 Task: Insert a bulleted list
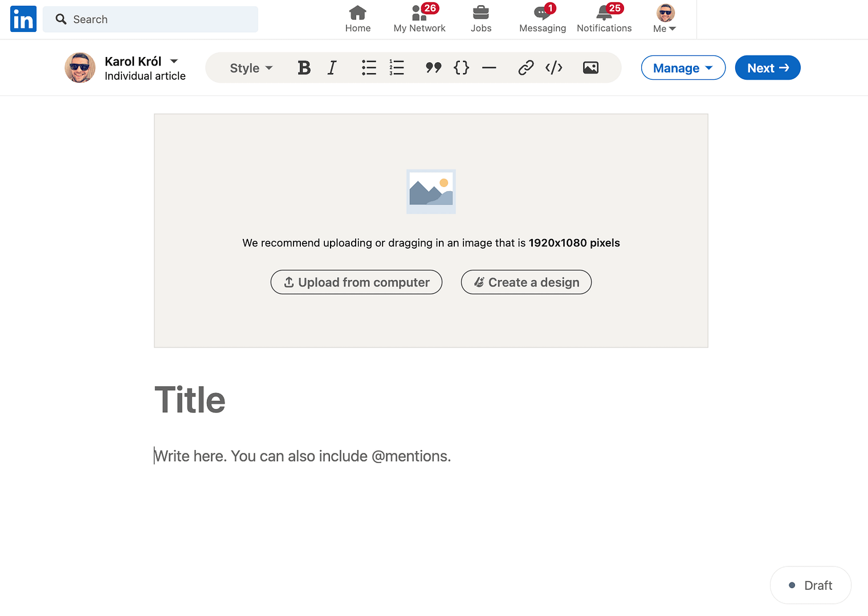[369, 67]
